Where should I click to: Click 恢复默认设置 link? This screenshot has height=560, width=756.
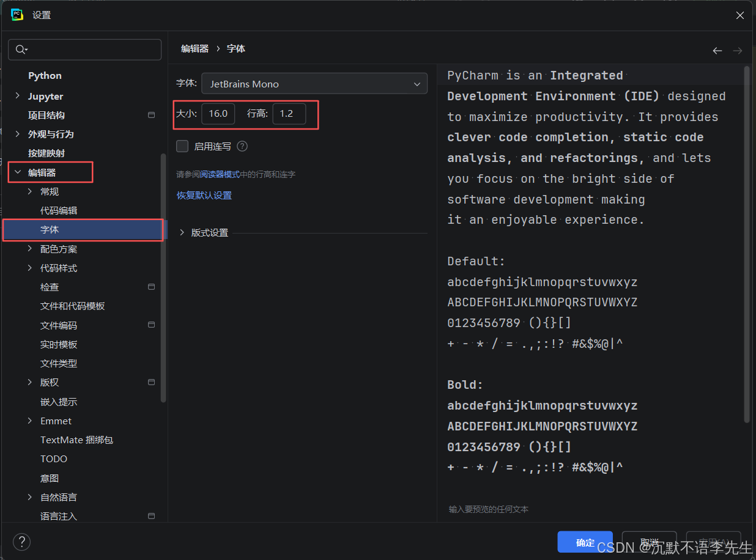click(x=204, y=196)
